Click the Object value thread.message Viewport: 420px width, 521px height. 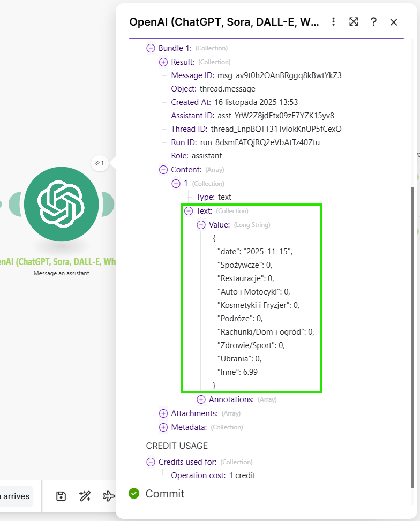[228, 89]
